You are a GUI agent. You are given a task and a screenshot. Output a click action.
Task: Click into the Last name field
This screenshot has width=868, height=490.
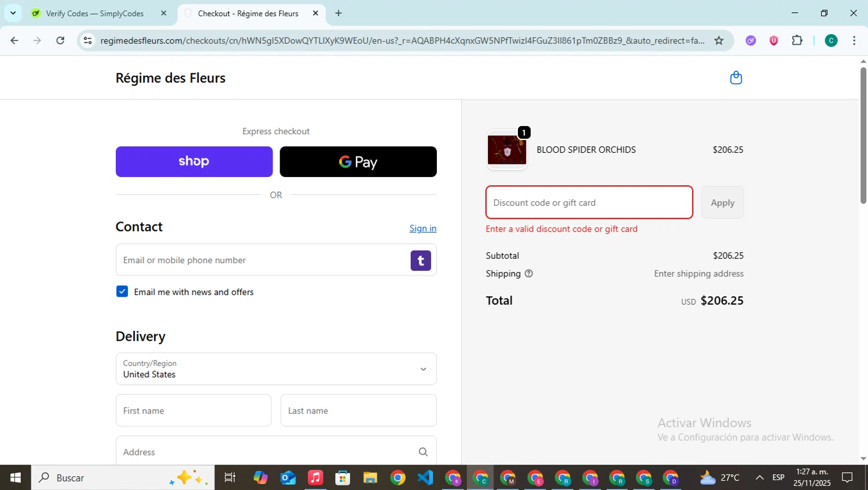358,410
